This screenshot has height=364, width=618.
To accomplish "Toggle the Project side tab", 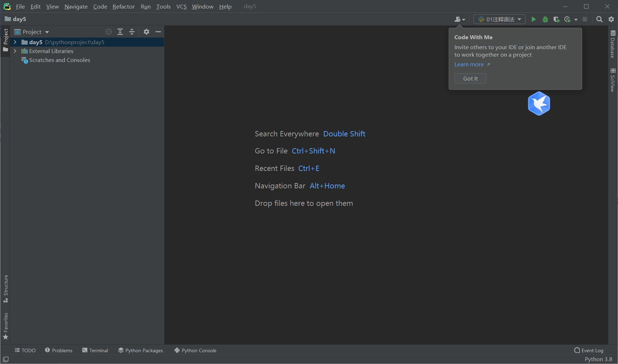I will click(5, 40).
